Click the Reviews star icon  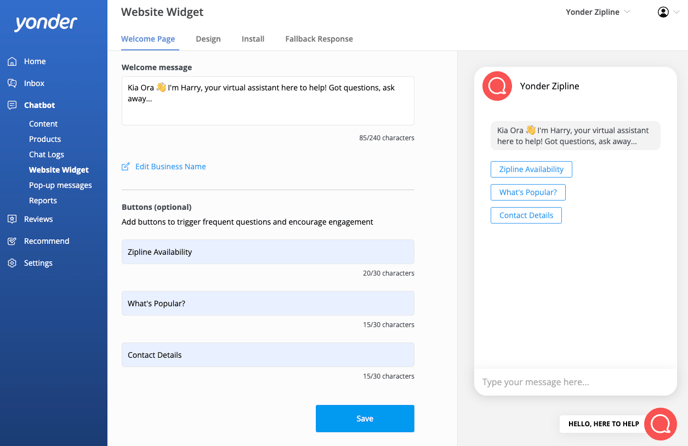click(12, 219)
